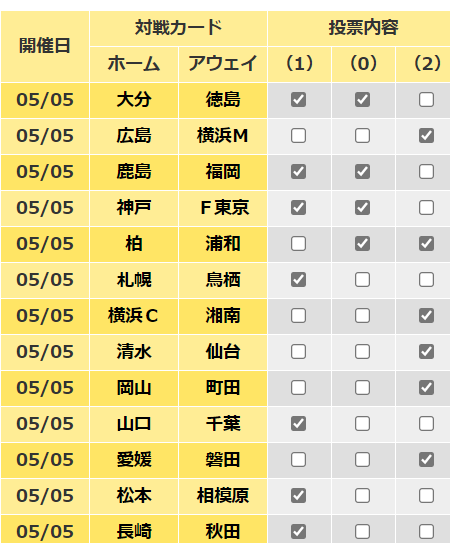Viewport: 450px width, 543px height.
Task: Tick home win (1) for 柏 vs 浦和
Action: click(x=298, y=244)
